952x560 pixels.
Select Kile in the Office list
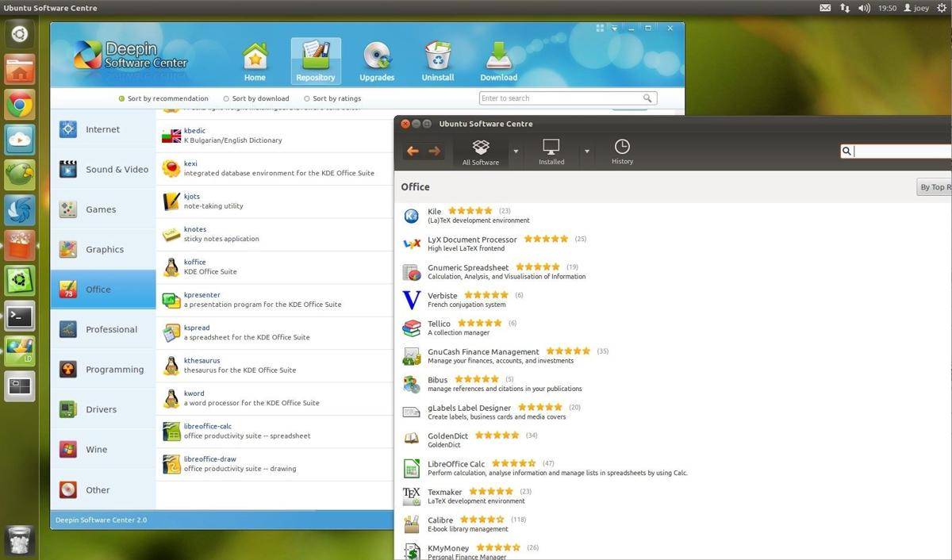[x=674, y=216]
